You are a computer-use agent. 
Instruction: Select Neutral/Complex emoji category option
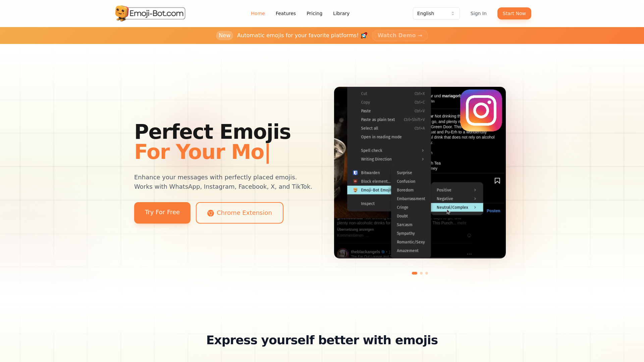coord(455,207)
